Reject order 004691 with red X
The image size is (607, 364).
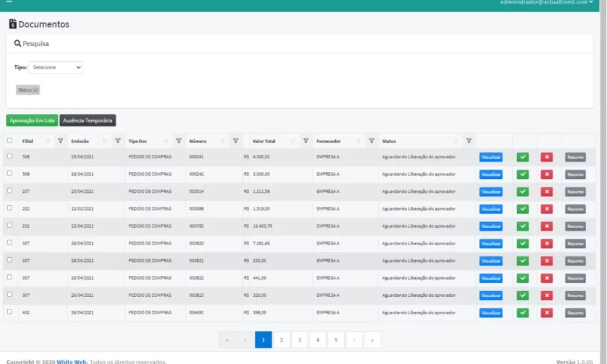[x=547, y=312]
